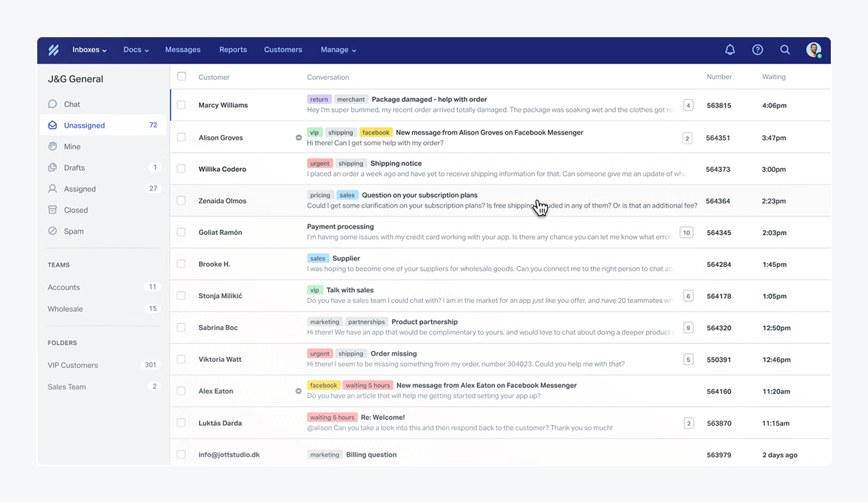This screenshot has width=868, height=502.
Task: Check the Viktoria Watt conversation checkbox
Action: 181,359
